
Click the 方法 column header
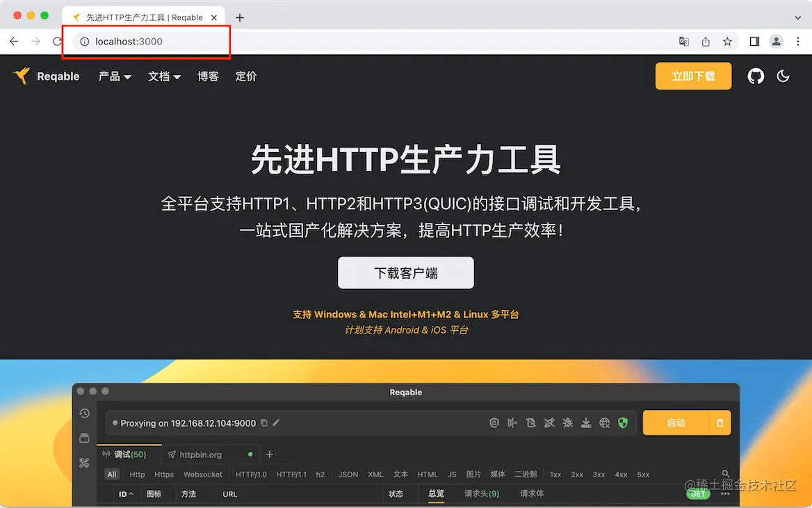point(188,494)
